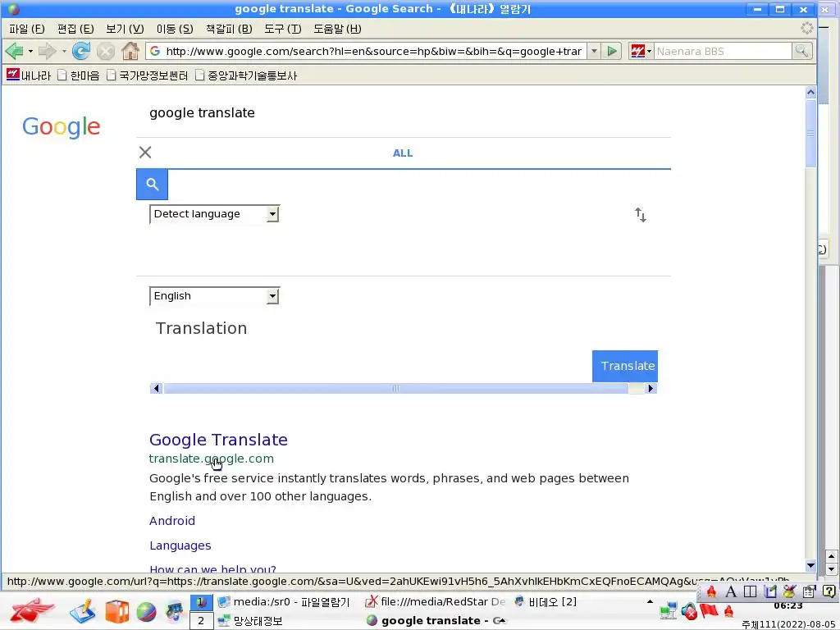Swap languages with the up-down arrows icon
This screenshot has width=840, height=630.
click(x=640, y=215)
